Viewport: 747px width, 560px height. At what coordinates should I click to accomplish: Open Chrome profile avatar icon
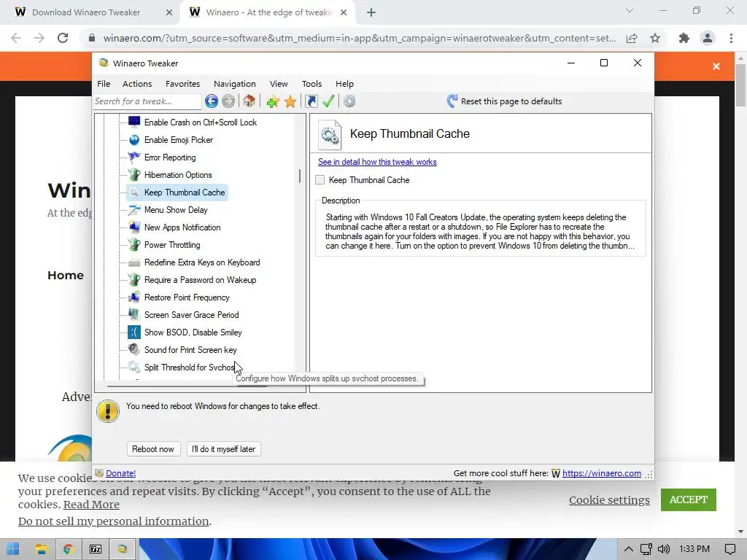(708, 38)
